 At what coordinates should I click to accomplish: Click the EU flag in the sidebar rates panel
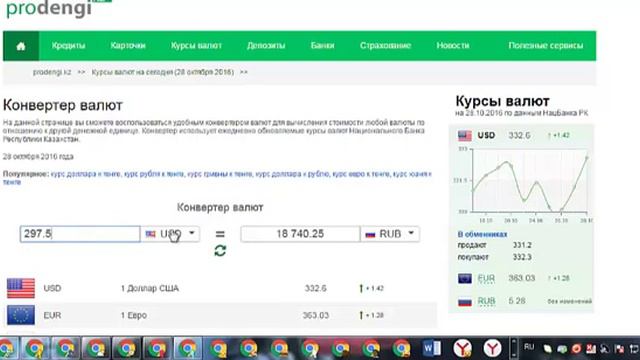pyautogui.click(x=464, y=278)
